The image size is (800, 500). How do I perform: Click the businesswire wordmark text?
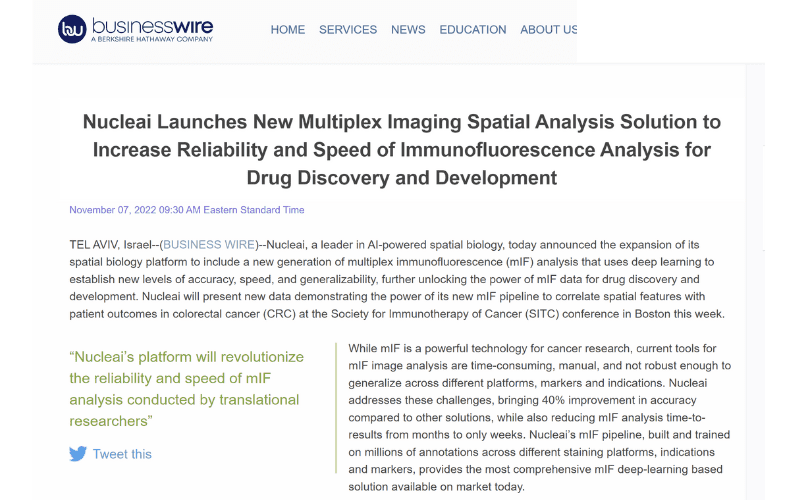tap(152, 26)
